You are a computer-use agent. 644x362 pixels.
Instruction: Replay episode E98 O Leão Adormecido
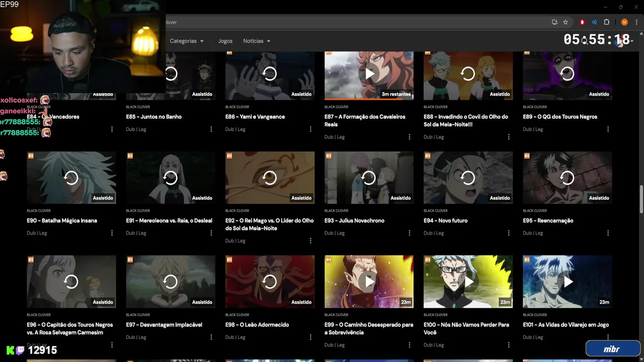270,282
